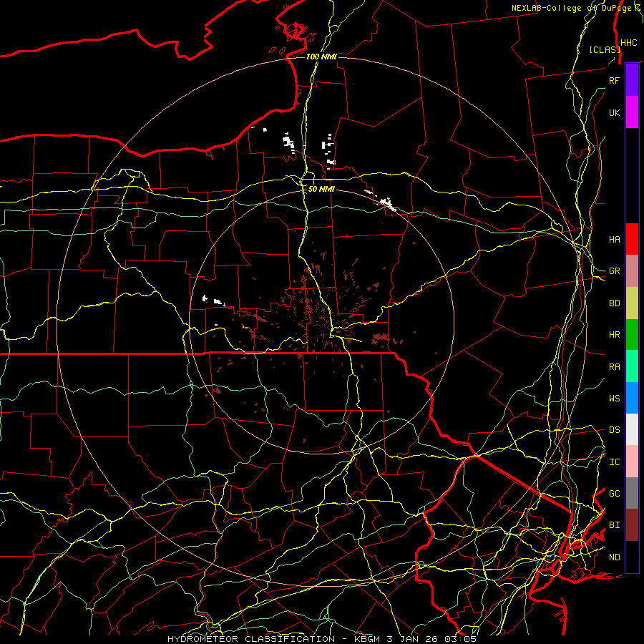Click the WS blue legend swatch

click(x=632, y=398)
